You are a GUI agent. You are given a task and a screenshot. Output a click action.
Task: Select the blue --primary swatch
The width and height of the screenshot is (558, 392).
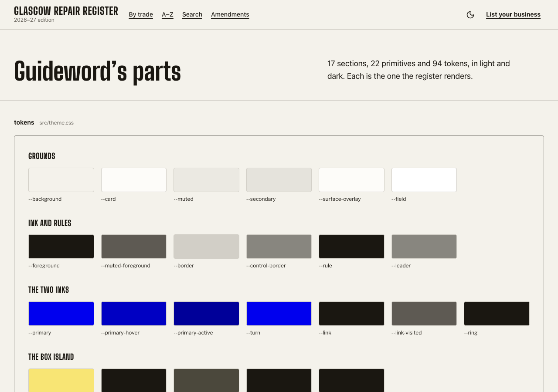click(61, 314)
